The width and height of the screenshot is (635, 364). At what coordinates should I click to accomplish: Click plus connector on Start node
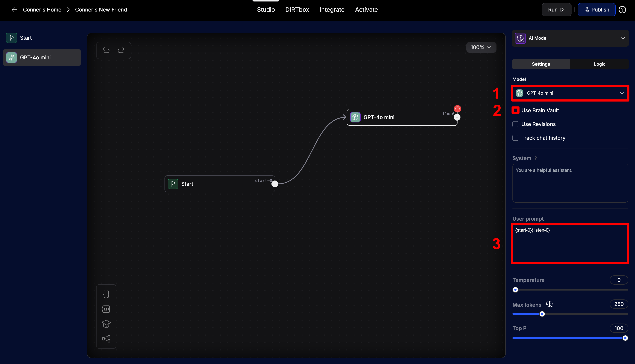[x=275, y=184]
